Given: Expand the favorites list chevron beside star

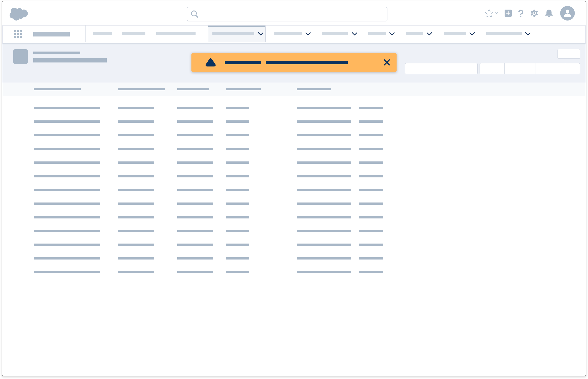Looking at the screenshot, I should click(497, 13).
